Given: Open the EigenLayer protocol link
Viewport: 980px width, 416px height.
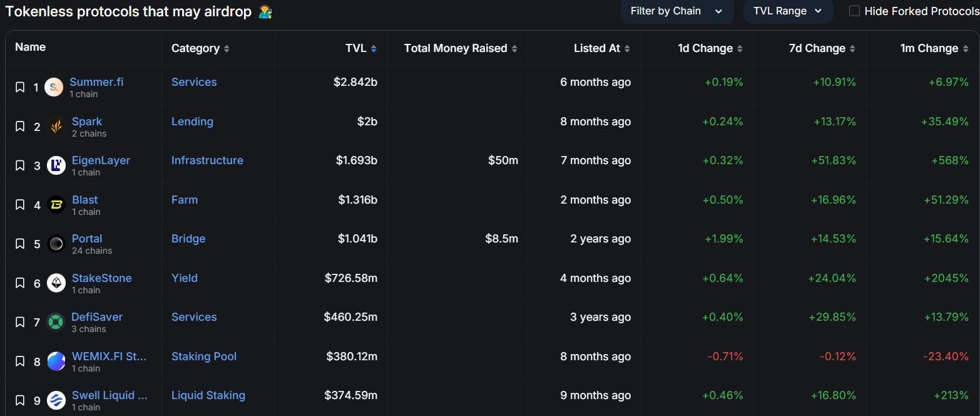Looking at the screenshot, I should 101,160.
